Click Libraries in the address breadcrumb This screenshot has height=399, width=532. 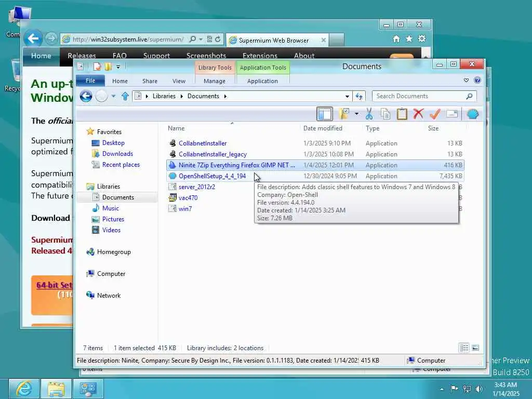(164, 96)
